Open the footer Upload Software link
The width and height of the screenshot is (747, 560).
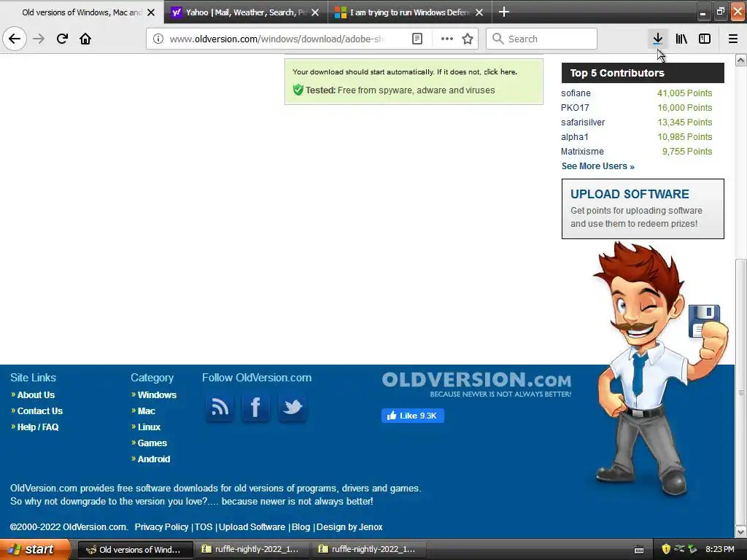point(252,527)
